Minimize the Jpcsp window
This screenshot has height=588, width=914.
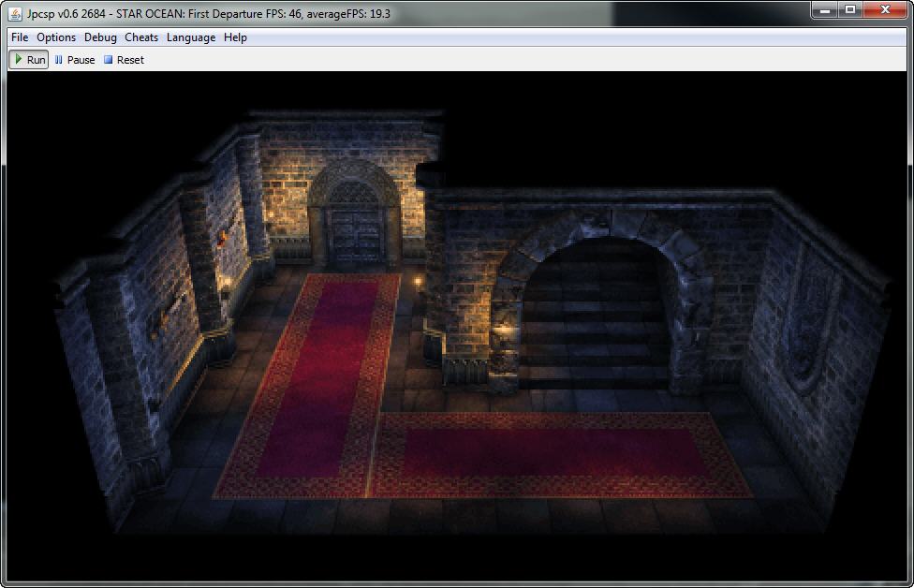pyautogui.click(x=824, y=10)
